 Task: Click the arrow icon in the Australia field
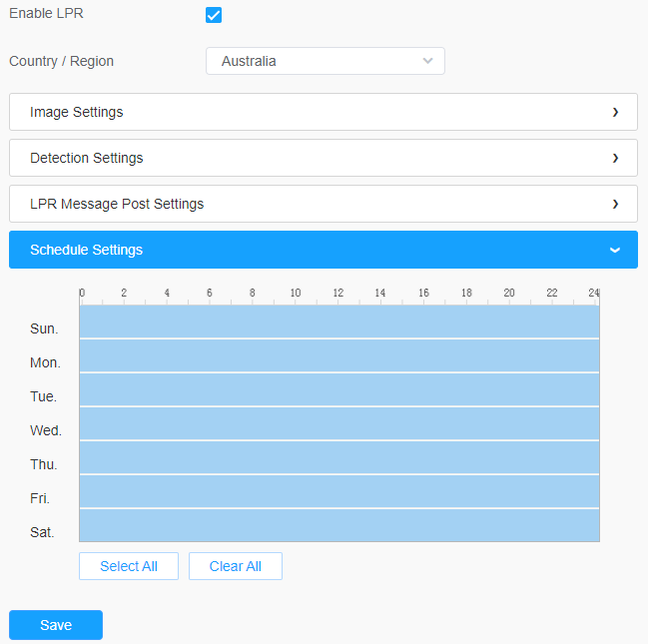coord(428,61)
